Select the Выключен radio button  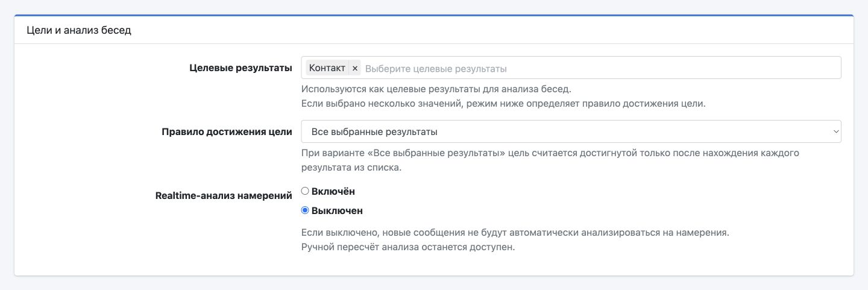click(x=305, y=210)
